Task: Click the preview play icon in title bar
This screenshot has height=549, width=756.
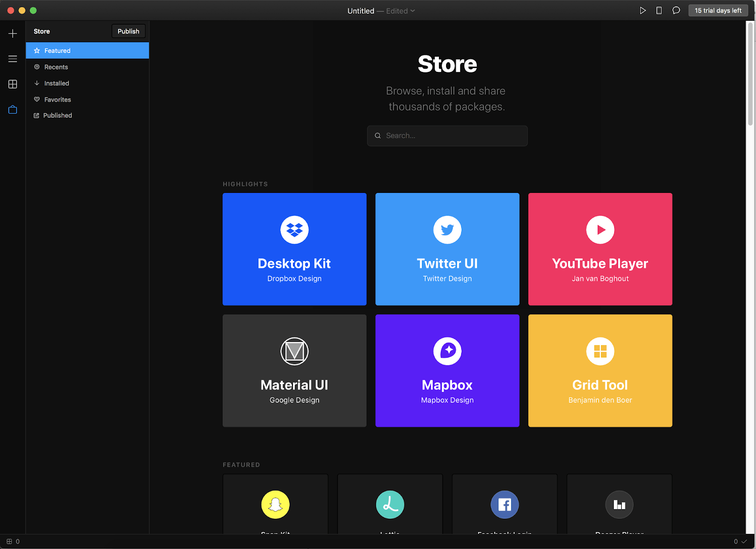Action: [643, 10]
